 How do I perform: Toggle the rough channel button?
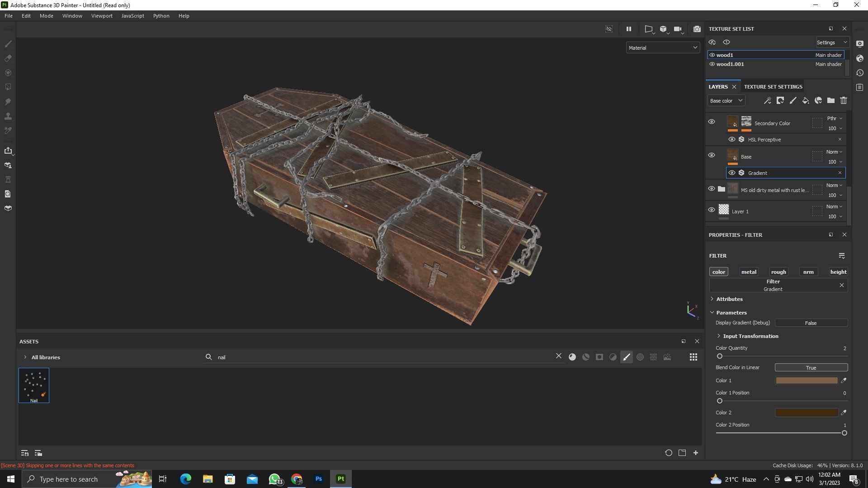778,272
